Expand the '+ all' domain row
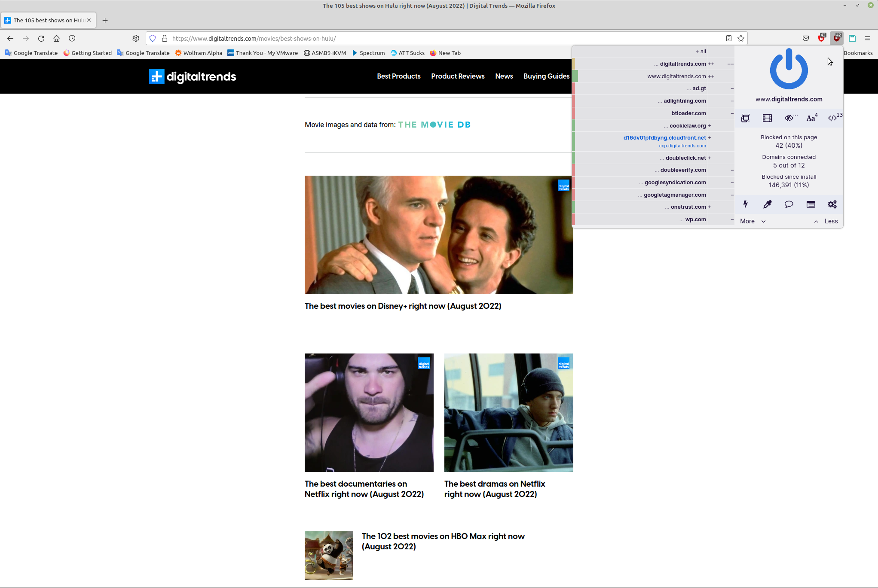Screen dimensions: 878x588 point(701,52)
